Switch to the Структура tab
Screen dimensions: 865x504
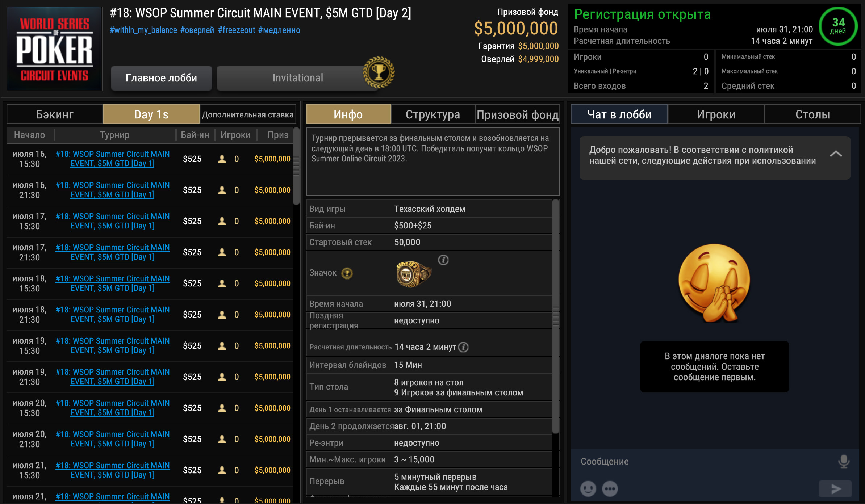click(x=433, y=114)
